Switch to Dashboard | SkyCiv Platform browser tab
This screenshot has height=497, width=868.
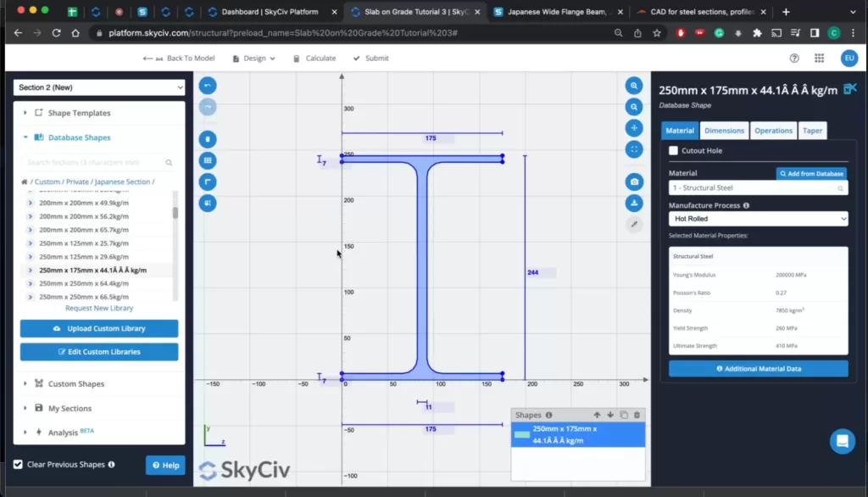pyautogui.click(x=271, y=12)
